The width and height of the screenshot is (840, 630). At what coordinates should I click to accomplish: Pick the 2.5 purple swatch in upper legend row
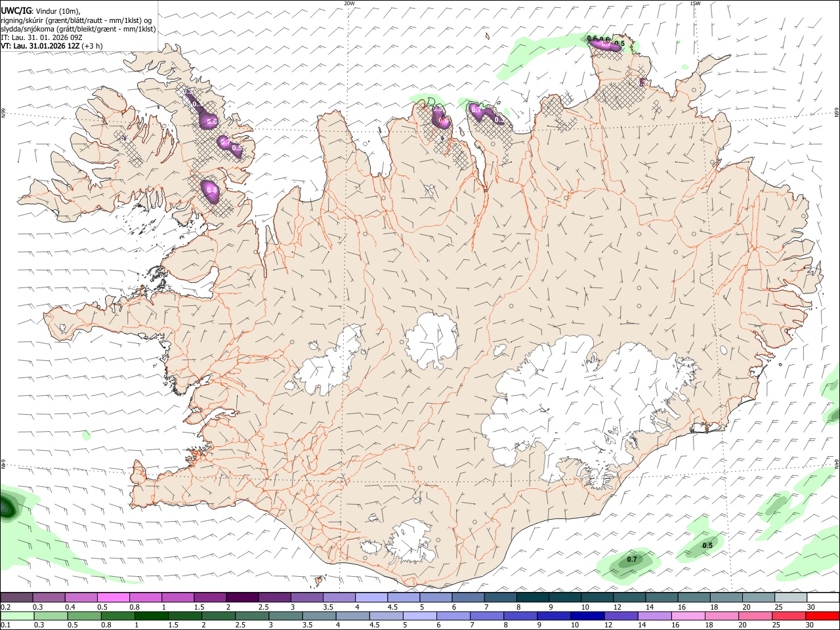274,597
